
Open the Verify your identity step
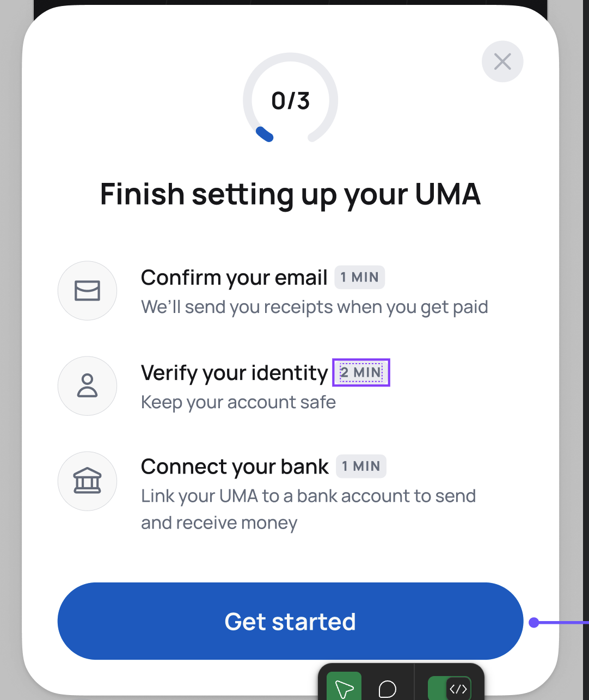(x=234, y=373)
